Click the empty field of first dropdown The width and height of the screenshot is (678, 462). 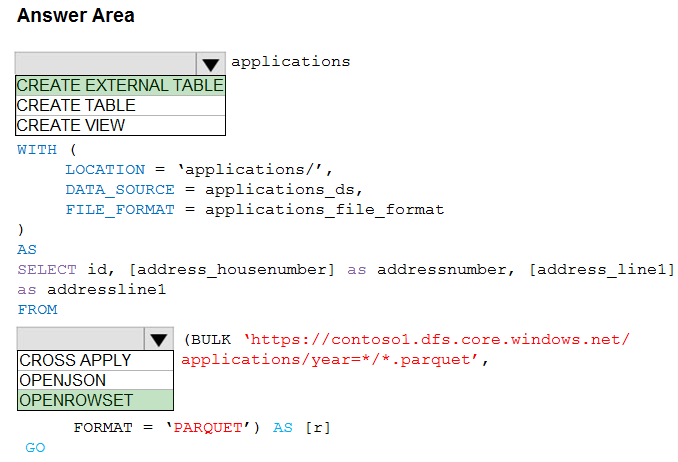point(106,64)
